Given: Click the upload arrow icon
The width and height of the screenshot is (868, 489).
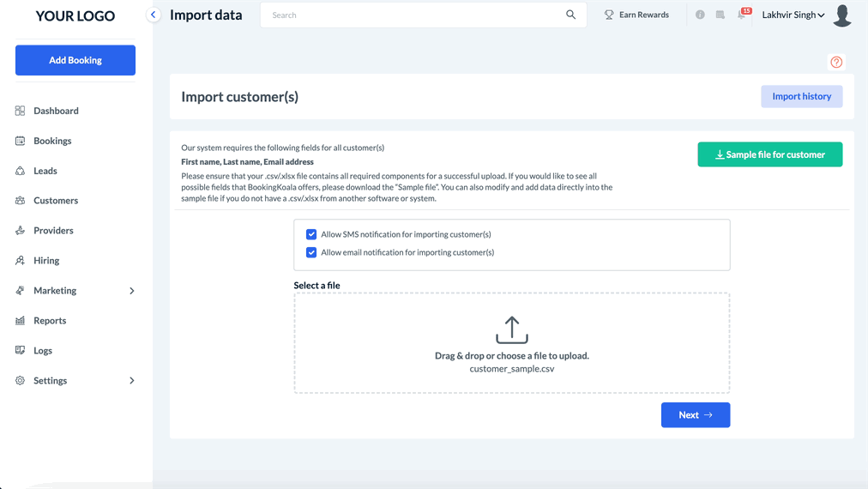Looking at the screenshot, I should point(512,330).
